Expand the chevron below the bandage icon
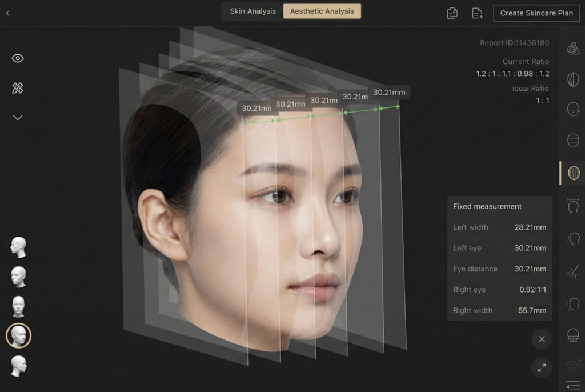Image resolution: width=585 pixels, height=392 pixels. click(18, 118)
